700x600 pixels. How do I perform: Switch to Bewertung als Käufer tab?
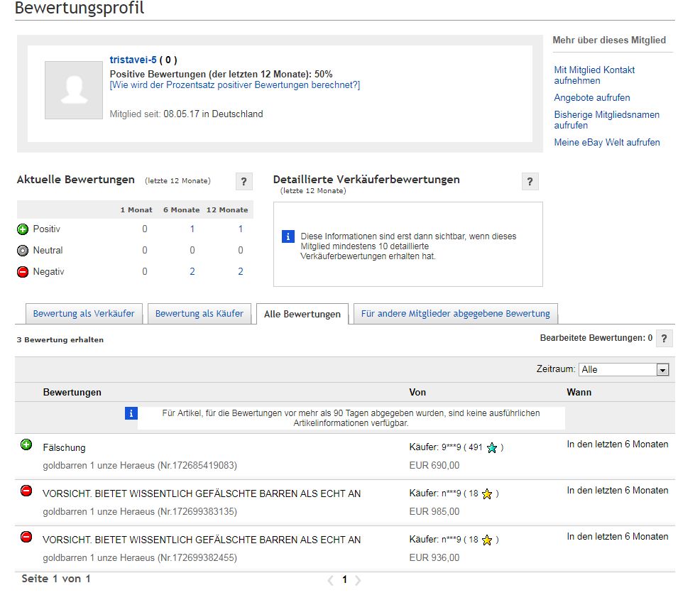click(199, 314)
